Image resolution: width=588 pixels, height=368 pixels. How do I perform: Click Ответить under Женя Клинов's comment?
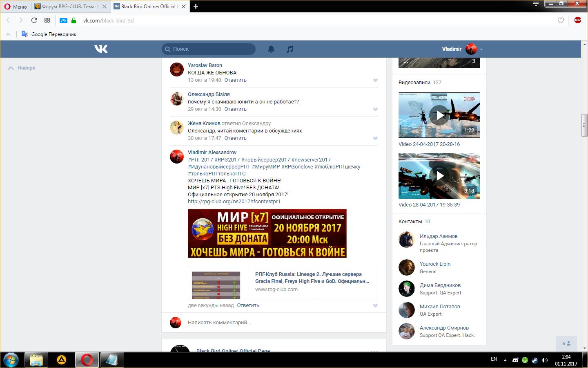tap(235, 138)
